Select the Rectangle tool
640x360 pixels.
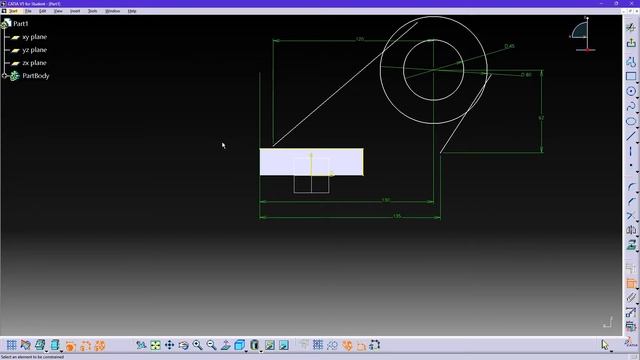click(631, 76)
